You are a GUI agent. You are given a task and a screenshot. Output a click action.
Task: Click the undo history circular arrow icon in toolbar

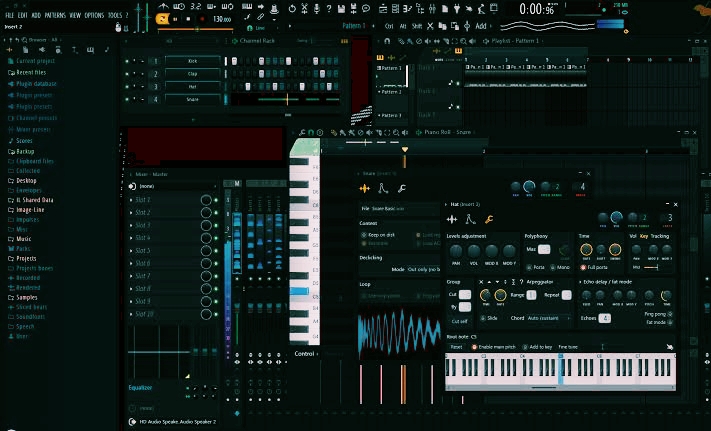click(x=292, y=8)
